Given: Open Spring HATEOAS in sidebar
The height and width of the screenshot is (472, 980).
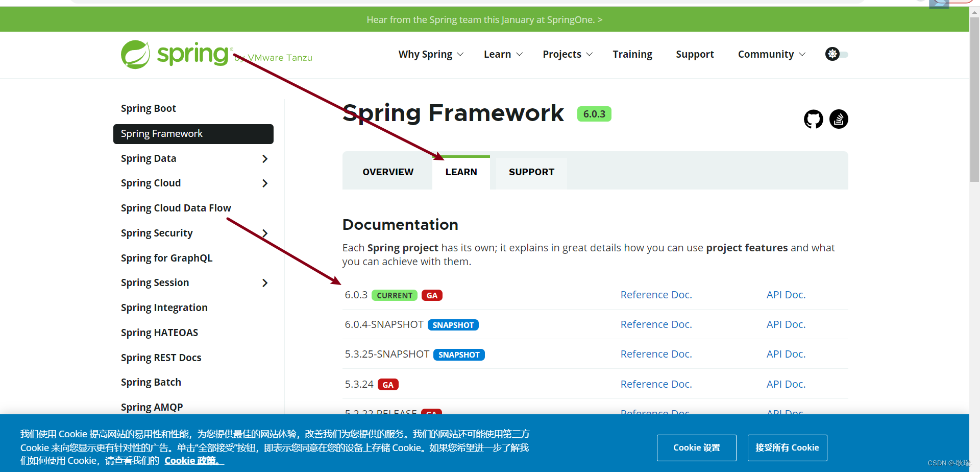Looking at the screenshot, I should (159, 333).
